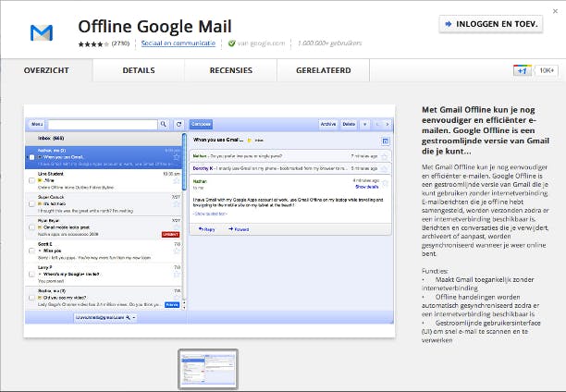Click the search input field in the Gmail preview
Image resolution: width=566 pixels, height=392 pixels.
coord(103,124)
